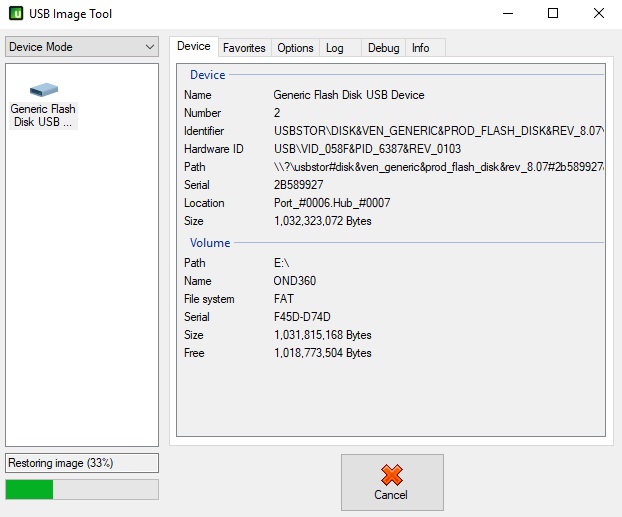Click the Hardware ID value USB\VID_058F&PID_6387&REV_0103
This screenshot has height=517, width=622.
point(367,149)
